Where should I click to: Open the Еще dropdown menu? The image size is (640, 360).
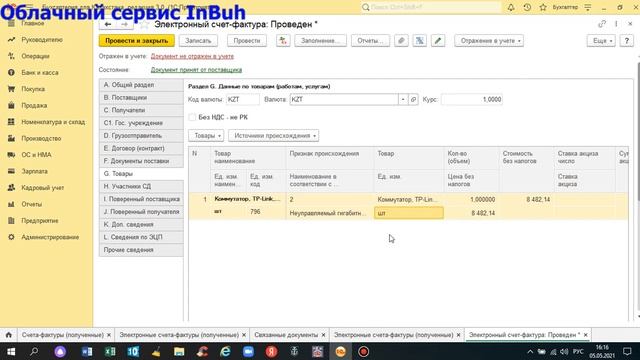pos(601,41)
